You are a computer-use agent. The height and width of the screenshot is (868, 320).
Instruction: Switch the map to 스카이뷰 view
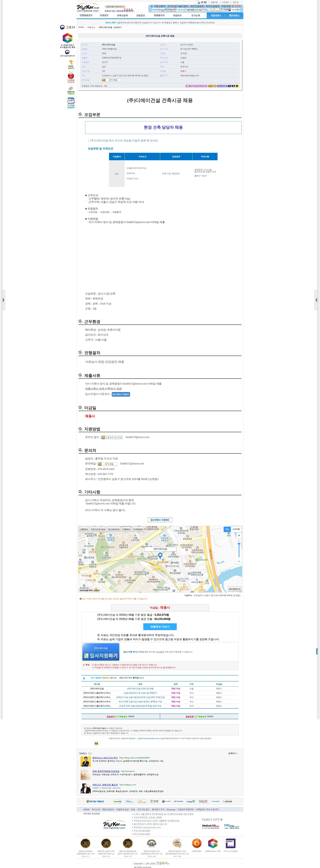(236, 529)
